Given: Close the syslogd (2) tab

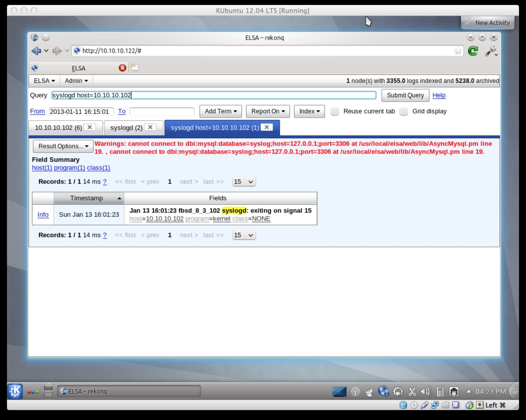Looking at the screenshot, I should [150, 127].
